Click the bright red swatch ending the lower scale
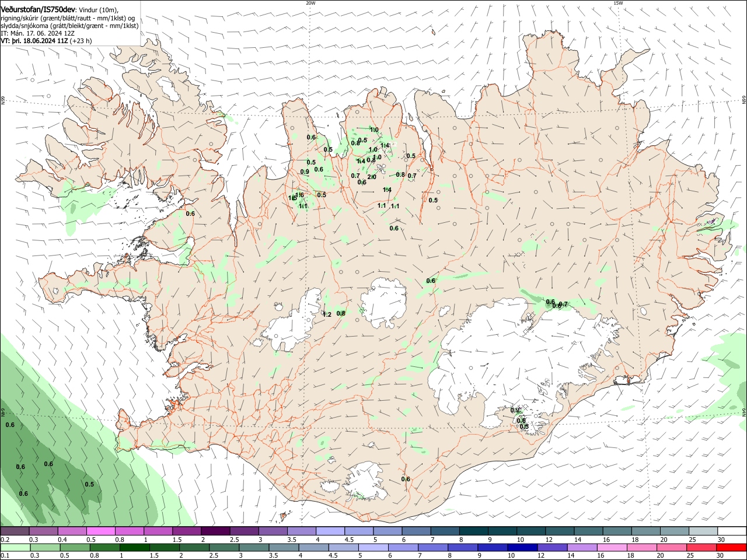747x560 pixels. 731,548
